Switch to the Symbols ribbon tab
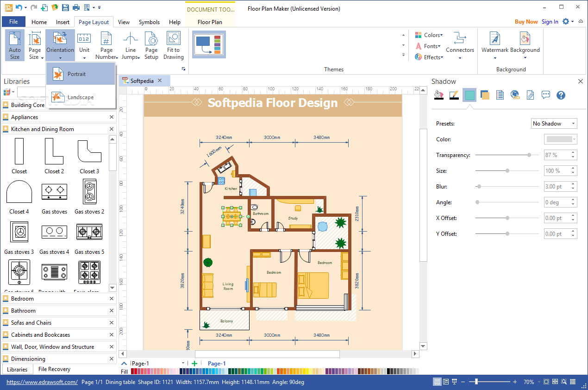Image resolution: width=588 pixels, height=390 pixels. click(x=149, y=22)
